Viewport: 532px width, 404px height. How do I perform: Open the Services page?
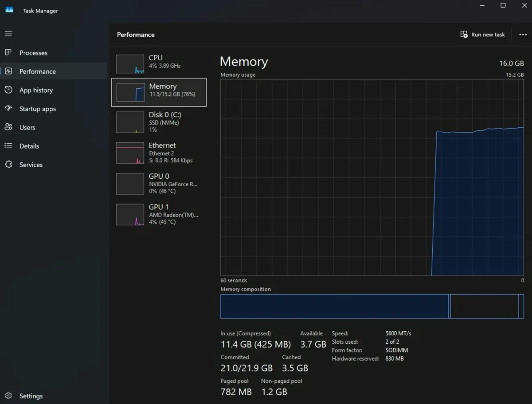(31, 165)
